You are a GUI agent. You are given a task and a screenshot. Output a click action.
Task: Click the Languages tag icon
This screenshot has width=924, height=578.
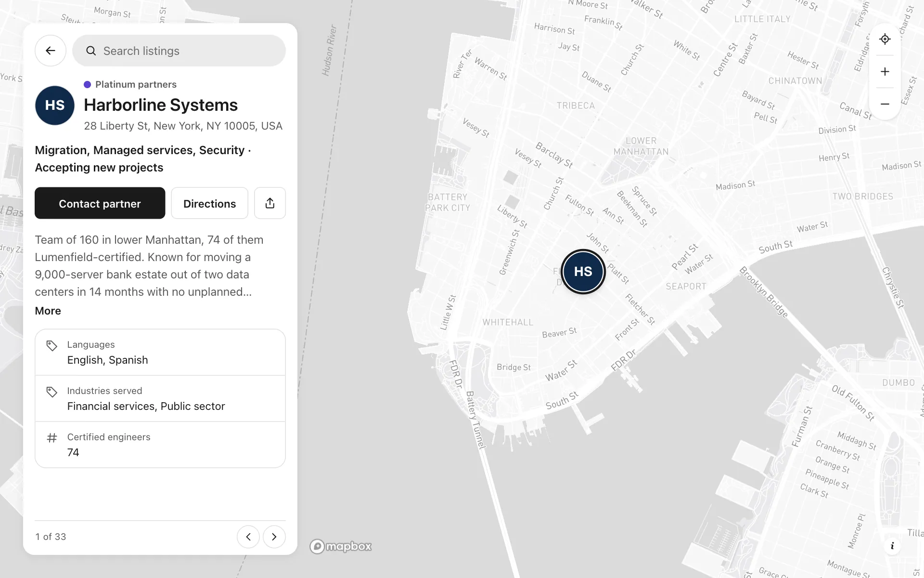pyautogui.click(x=51, y=345)
